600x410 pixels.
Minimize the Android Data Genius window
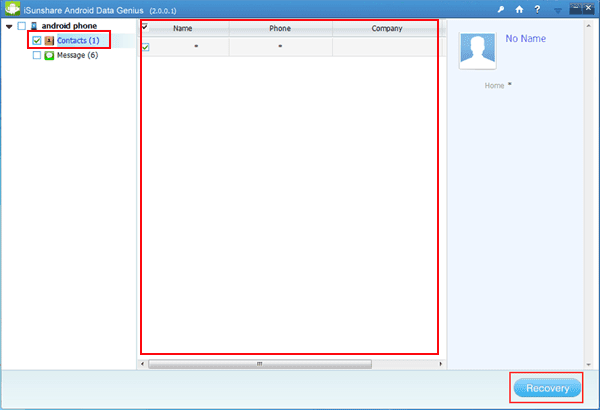coord(575,9)
